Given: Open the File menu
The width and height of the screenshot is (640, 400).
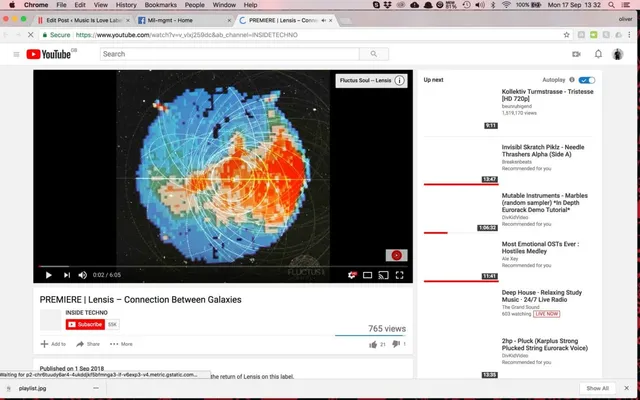Looking at the screenshot, I should 61,5.
